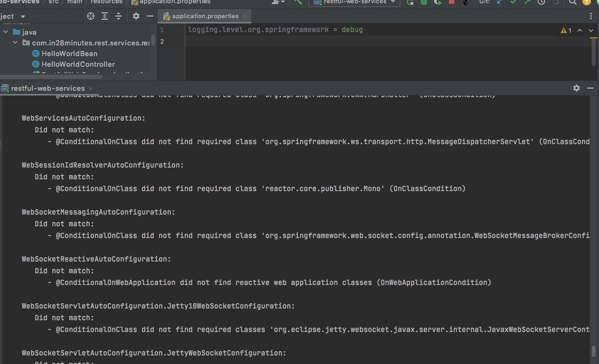Click the src breadcrumb in the navigation bar
The height and width of the screenshot is (364, 599).
53,2
